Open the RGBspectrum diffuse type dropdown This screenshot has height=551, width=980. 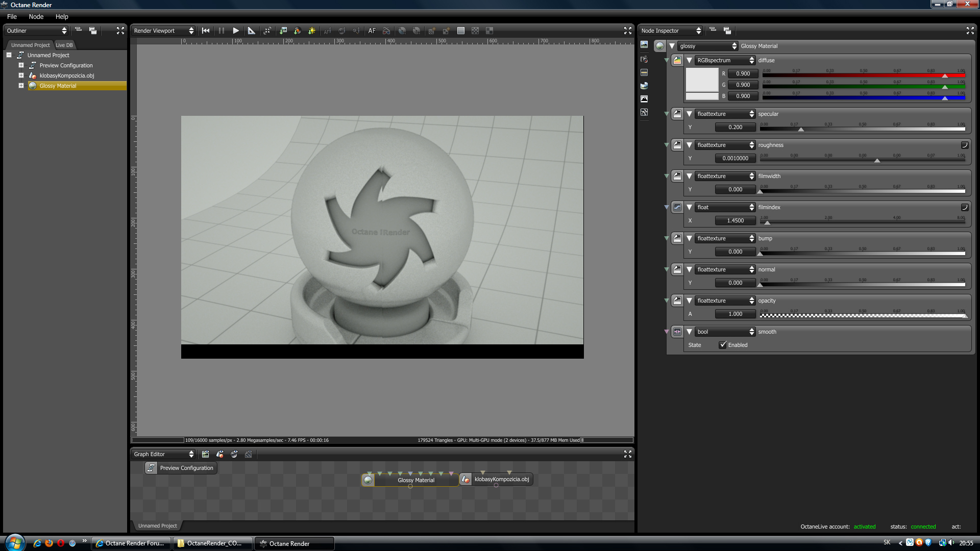tap(725, 60)
